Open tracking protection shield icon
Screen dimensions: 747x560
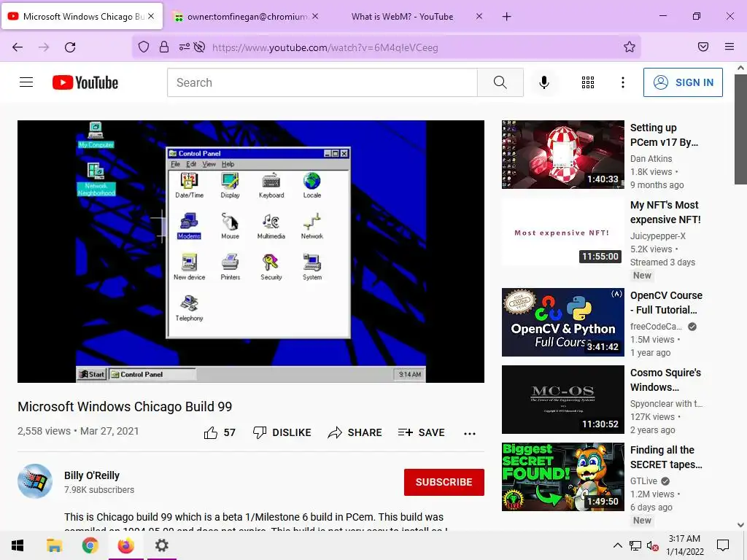144,47
